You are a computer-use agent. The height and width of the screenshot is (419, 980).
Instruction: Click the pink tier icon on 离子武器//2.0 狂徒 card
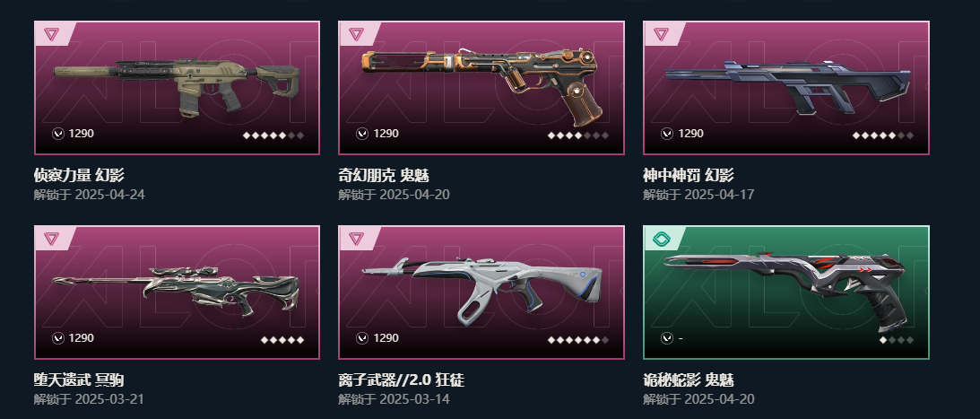[x=356, y=239]
